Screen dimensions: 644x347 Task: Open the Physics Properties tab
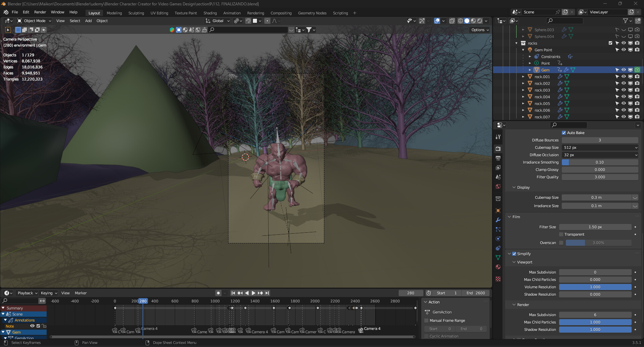(498, 239)
